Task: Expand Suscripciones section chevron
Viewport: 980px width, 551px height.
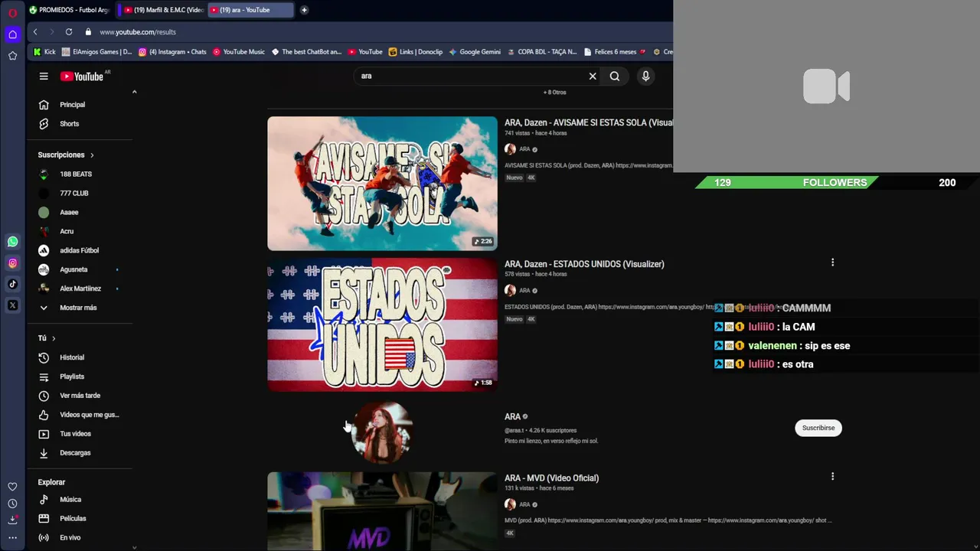Action: click(x=92, y=155)
